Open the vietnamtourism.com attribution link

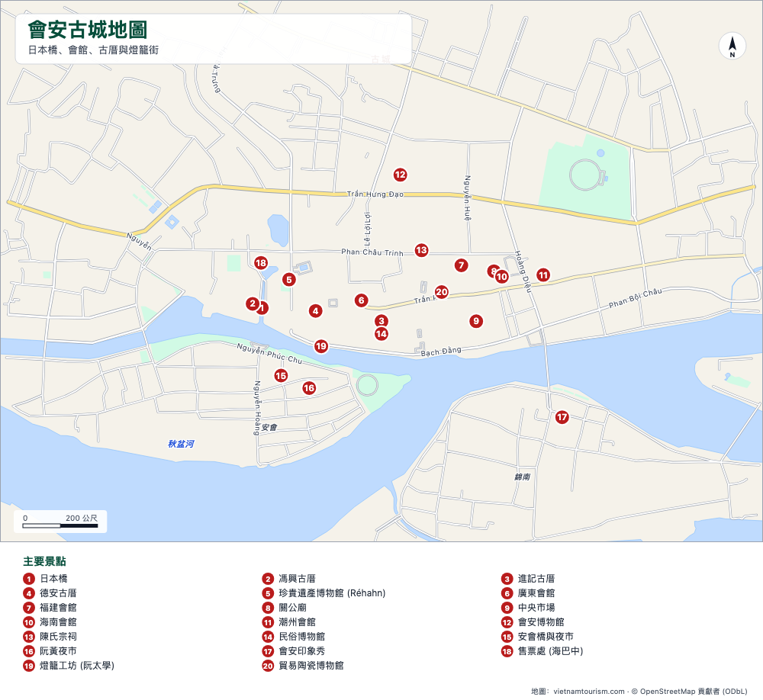point(589,692)
